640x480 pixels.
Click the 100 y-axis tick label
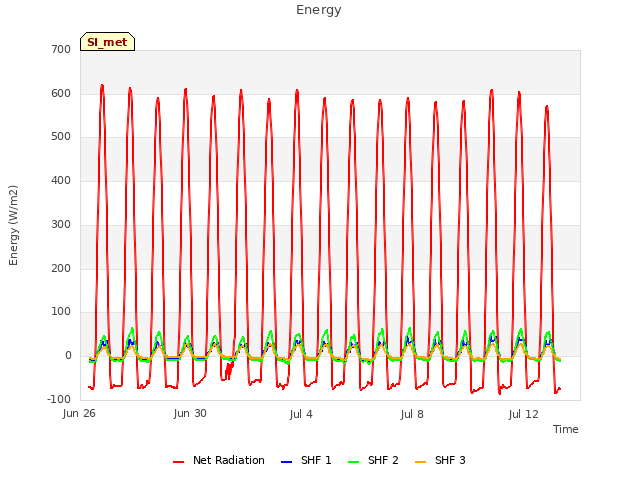click(x=61, y=312)
